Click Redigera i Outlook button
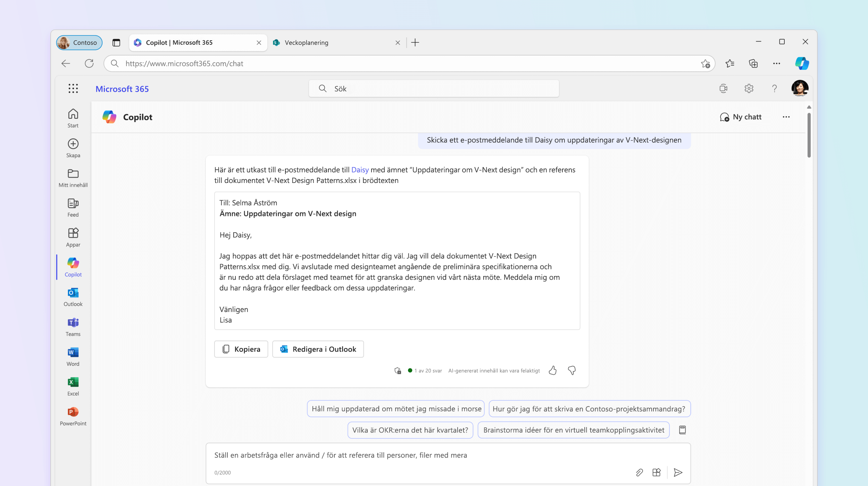Screen dimensions: 868x486 pyautogui.click(x=318, y=349)
